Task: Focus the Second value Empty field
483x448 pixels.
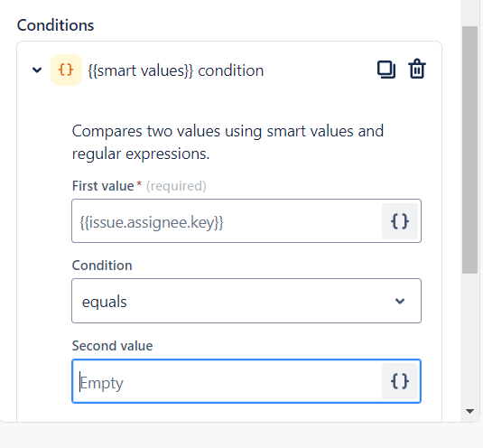Action: [227, 381]
